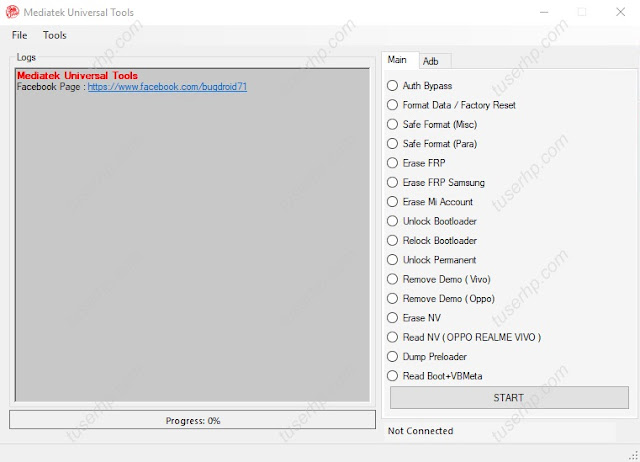The height and width of the screenshot is (462, 640).
Task: Open the Tools menu
Action: coord(55,36)
